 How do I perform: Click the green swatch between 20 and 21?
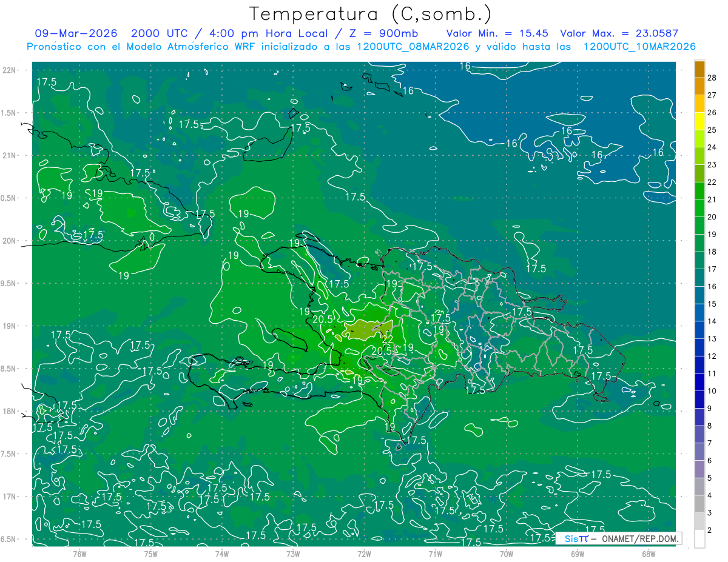coord(700,208)
